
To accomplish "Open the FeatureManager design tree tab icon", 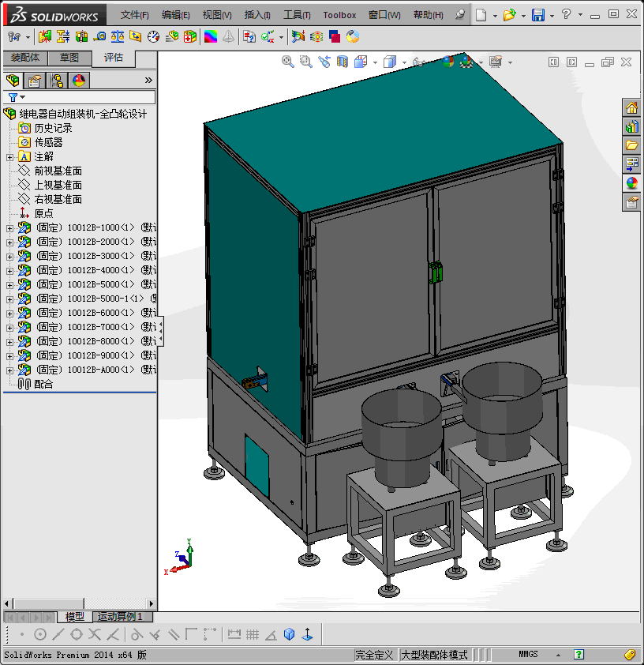I will tap(13, 80).
